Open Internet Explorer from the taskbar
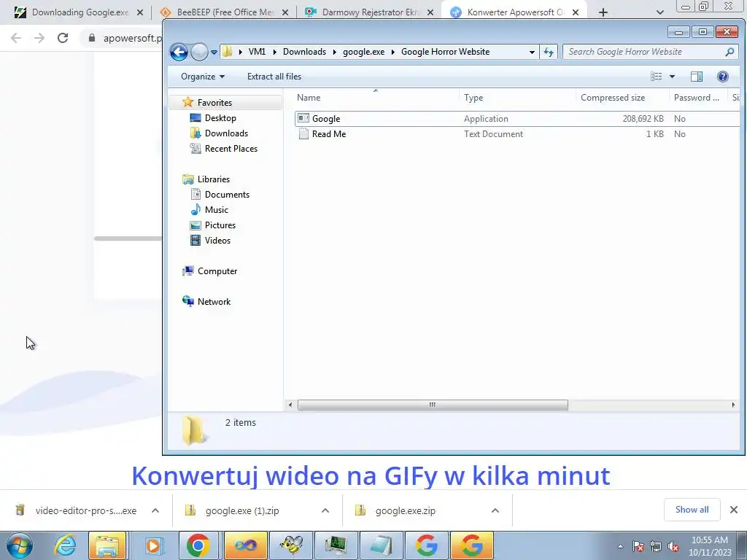 pos(65,545)
